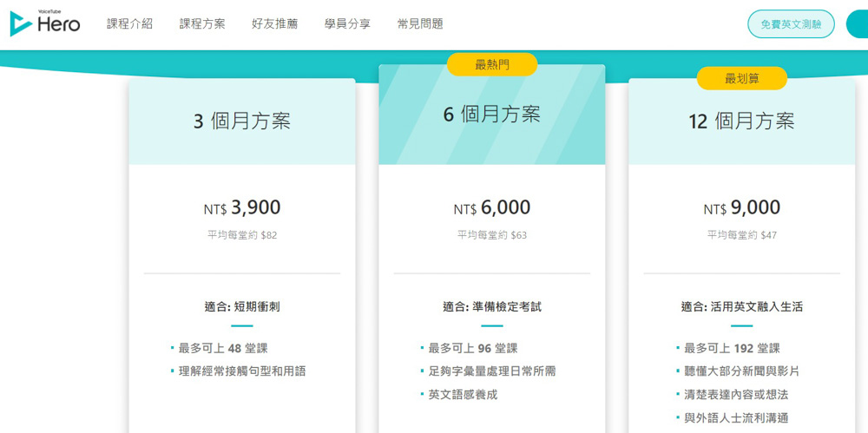
Task: Click the 最熱門 yellow badge
Action: 492,64
